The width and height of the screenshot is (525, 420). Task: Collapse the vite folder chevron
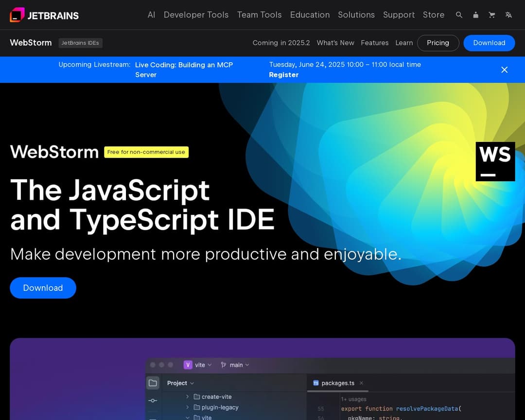tap(188, 417)
